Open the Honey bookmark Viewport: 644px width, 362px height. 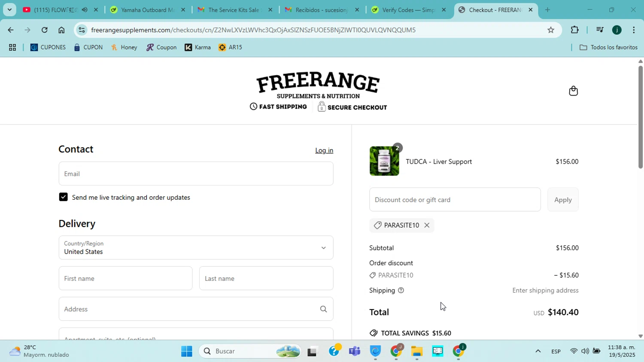tap(124, 48)
